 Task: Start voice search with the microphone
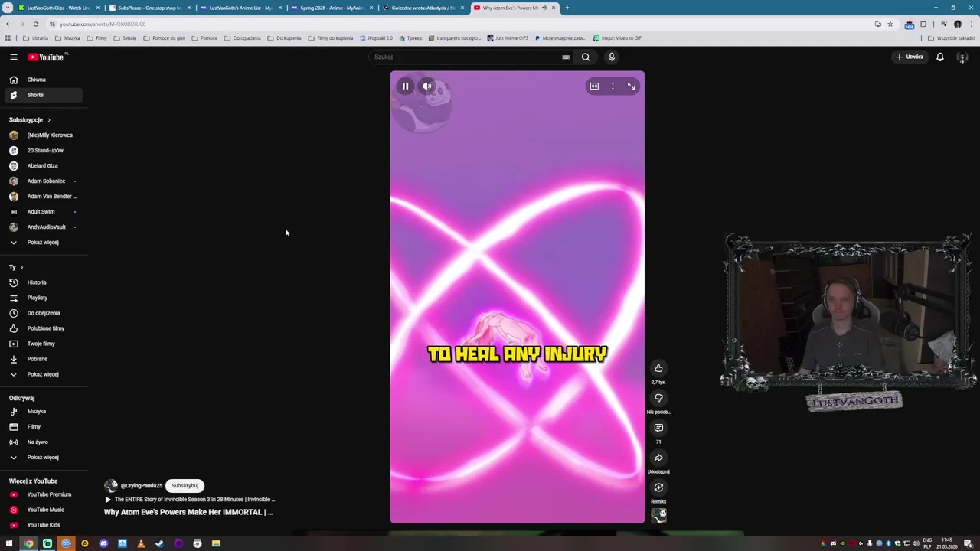(611, 57)
